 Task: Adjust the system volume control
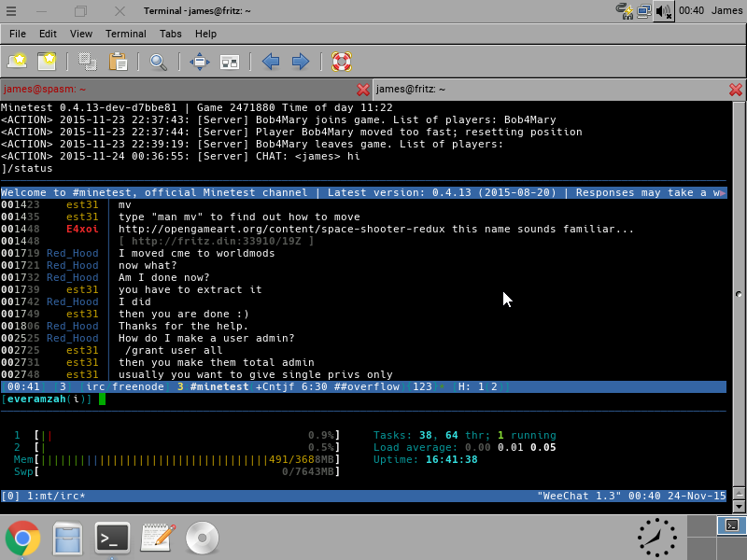pos(663,10)
